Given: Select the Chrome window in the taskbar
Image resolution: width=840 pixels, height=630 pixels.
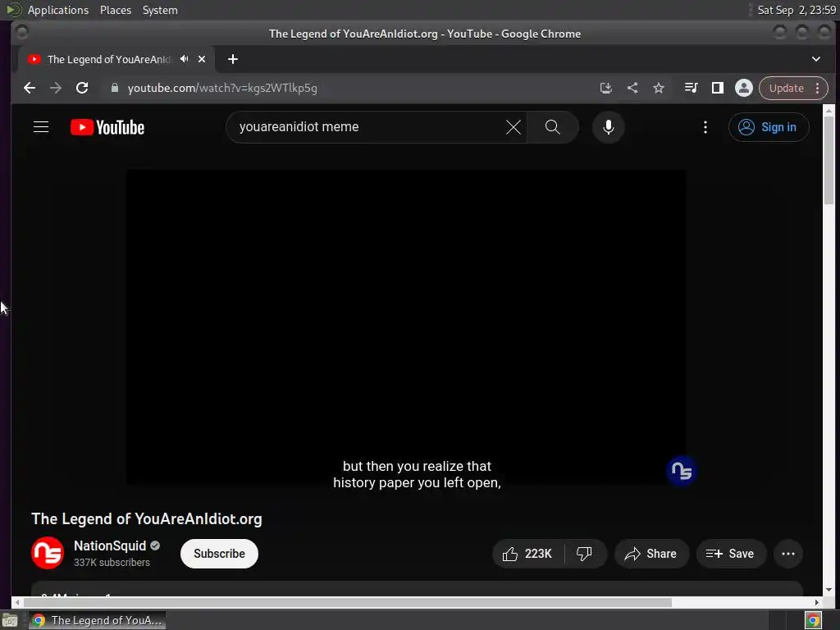Looking at the screenshot, I should tap(97, 620).
